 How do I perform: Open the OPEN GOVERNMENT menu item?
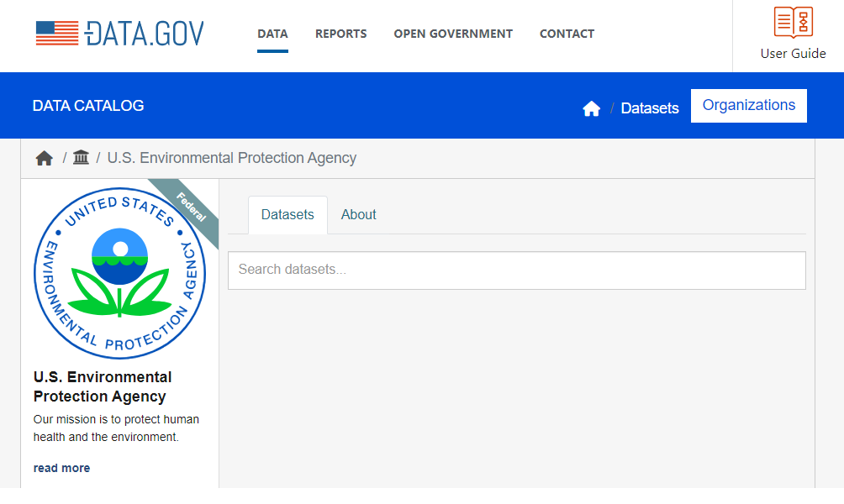coord(453,34)
